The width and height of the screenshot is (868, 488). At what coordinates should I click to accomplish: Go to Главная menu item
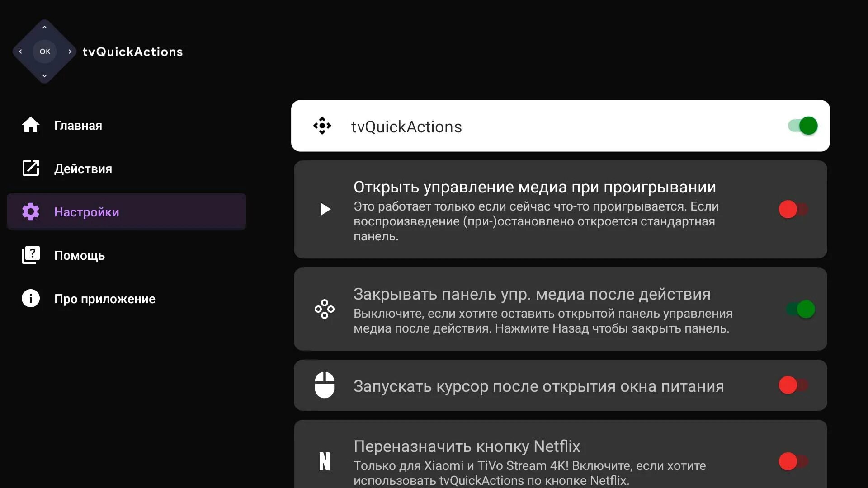tap(127, 125)
